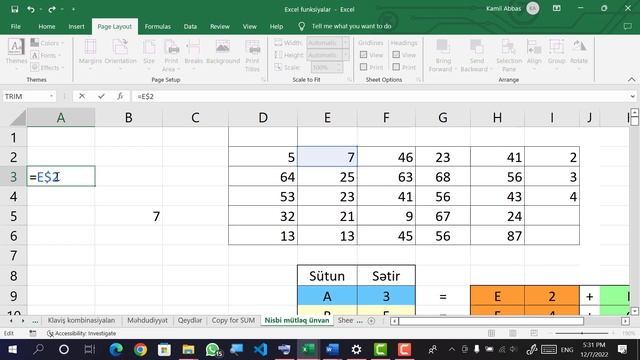Screen dimensions: 640x360
Task: Click the Bring Forward icon
Action: pyautogui.click(x=443, y=47)
